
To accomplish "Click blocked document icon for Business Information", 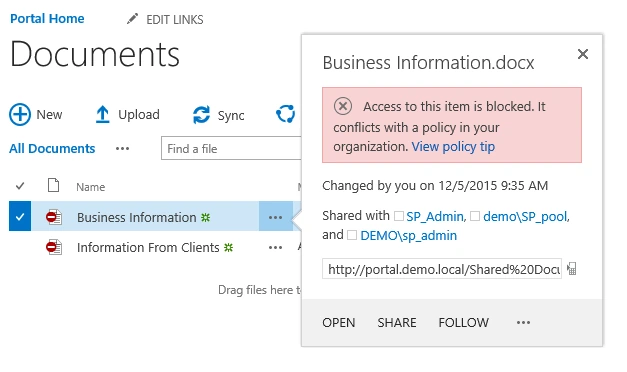I will click(x=54, y=217).
